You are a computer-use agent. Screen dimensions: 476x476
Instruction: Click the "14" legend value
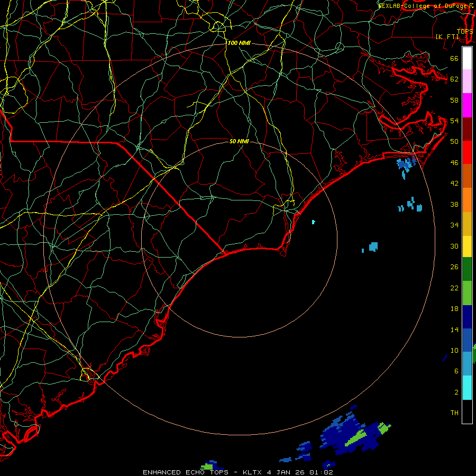pos(454,329)
